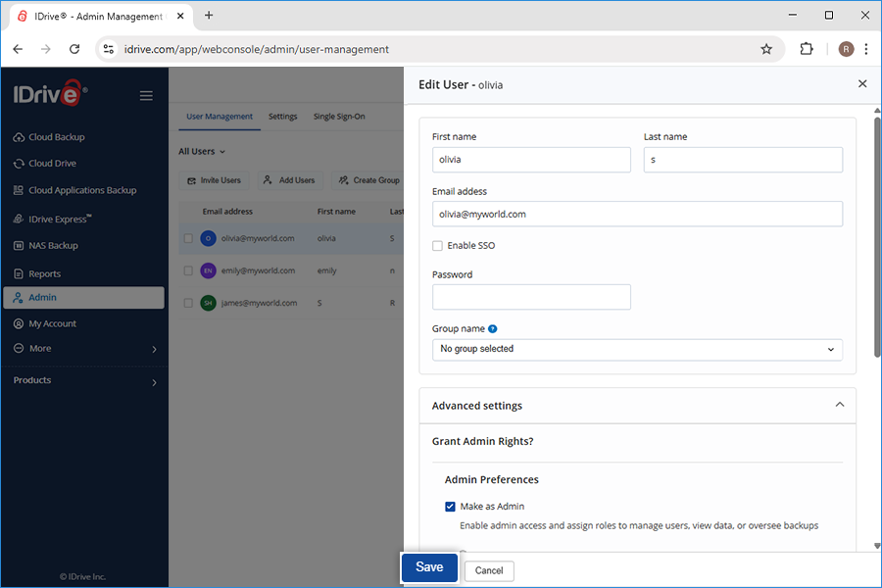
Task: Switch to the Single Sign-On tab
Action: (x=339, y=117)
